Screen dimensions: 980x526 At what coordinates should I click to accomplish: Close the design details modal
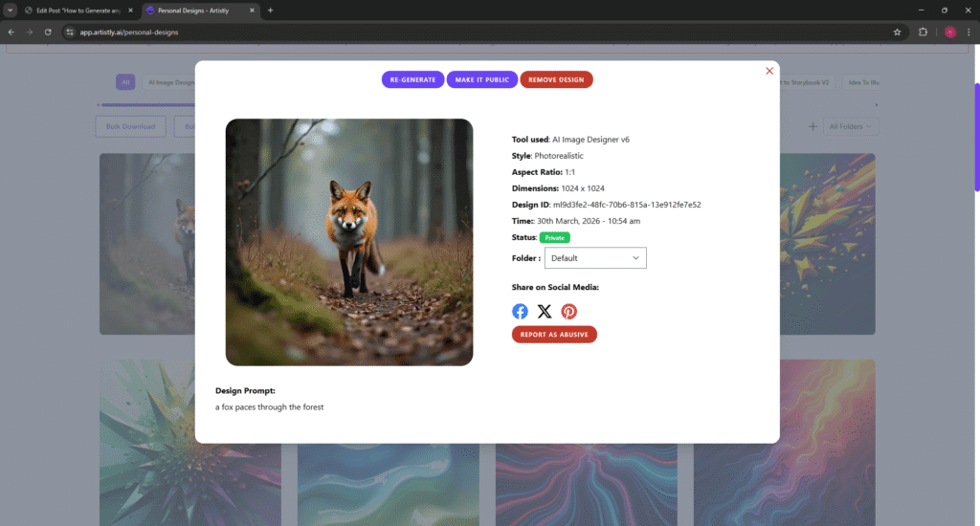tap(769, 71)
